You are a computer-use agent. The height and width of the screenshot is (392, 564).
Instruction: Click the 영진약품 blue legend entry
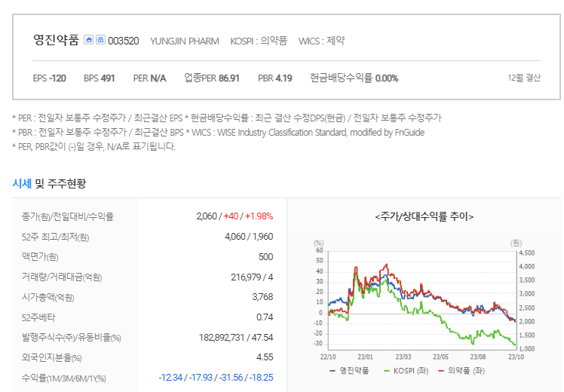[x=349, y=370]
